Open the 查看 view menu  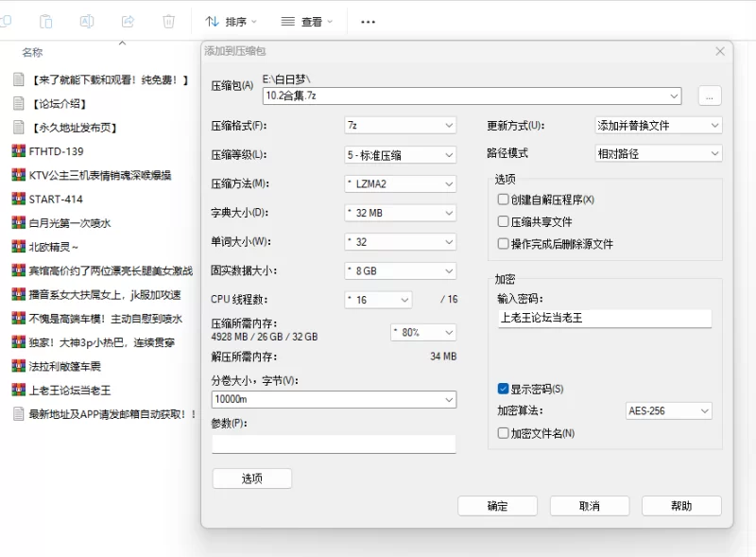[x=307, y=21]
